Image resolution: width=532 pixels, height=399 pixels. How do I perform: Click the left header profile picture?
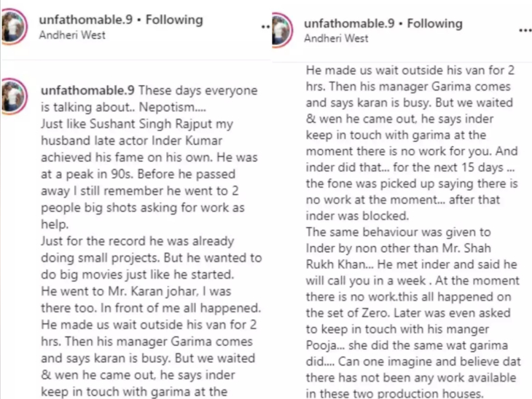(x=14, y=26)
